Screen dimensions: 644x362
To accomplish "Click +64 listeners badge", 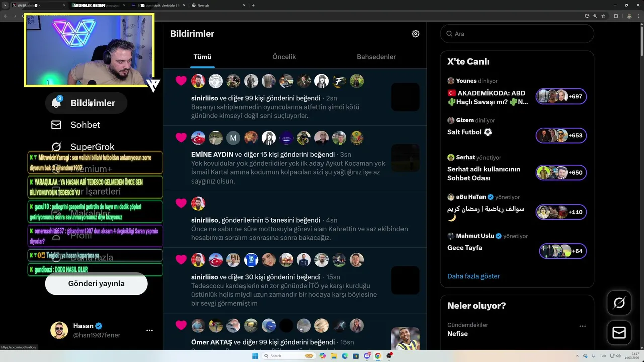I will 563,251.
